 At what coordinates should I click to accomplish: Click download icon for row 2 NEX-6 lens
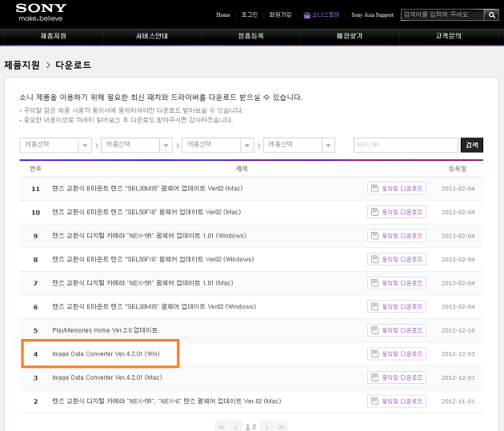(x=374, y=401)
